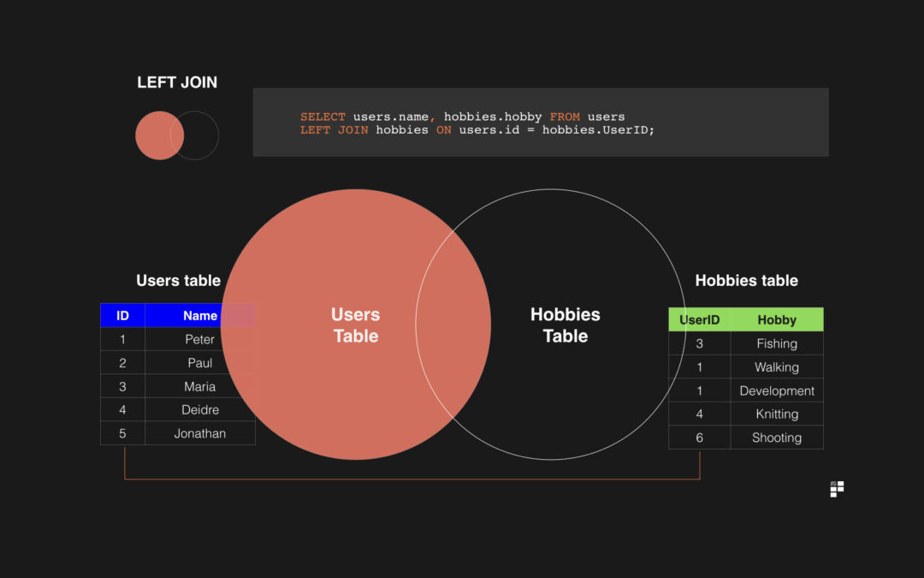Click the "SELECT" keyword in the query
The image size is (924, 578).
pyautogui.click(x=323, y=116)
